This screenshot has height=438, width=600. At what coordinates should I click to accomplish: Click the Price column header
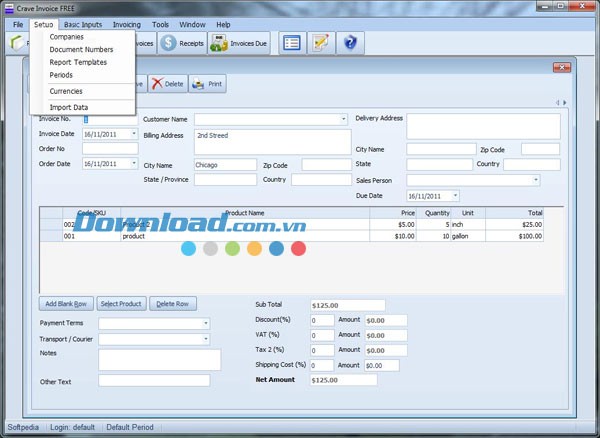pos(393,213)
